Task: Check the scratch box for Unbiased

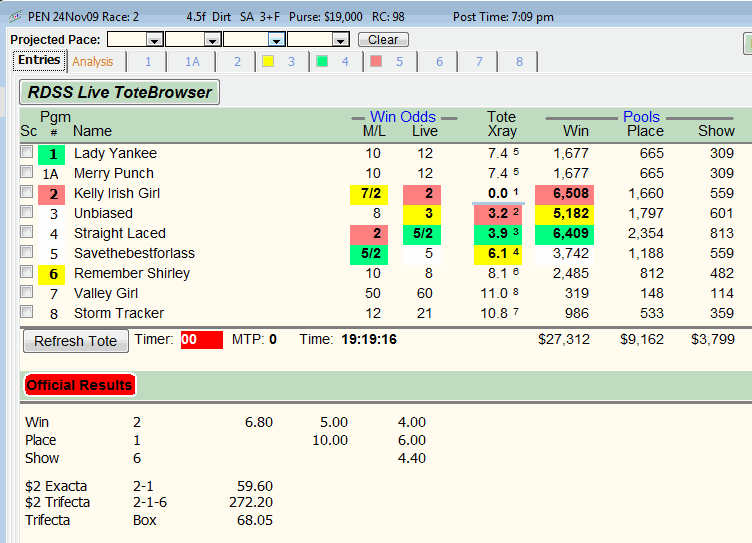Action: (26, 212)
